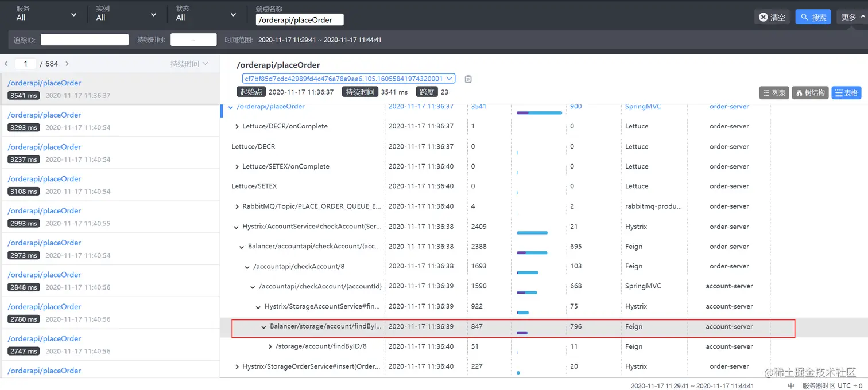Open the 状态 All dropdown

pyautogui.click(x=206, y=14)
